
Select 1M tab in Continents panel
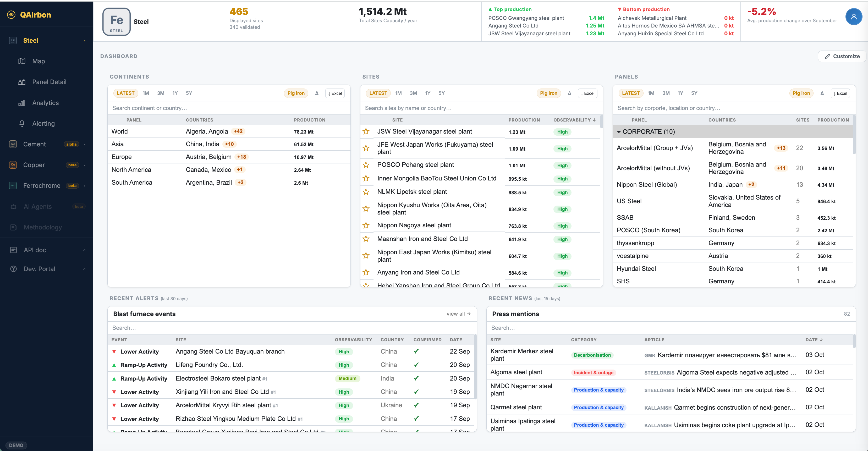(x=146, y=93)
